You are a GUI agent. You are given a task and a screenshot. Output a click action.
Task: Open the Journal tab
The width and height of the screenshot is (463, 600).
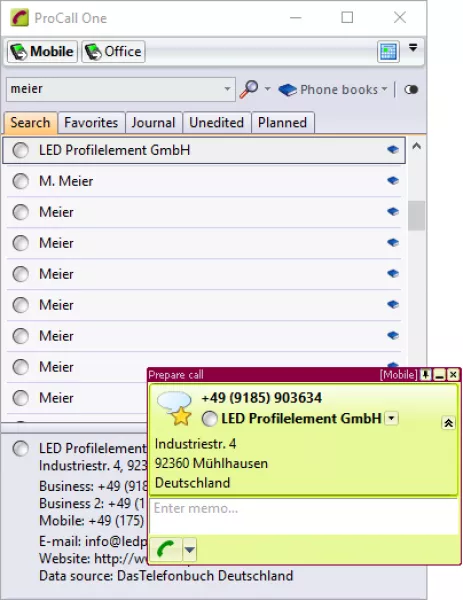coord(153,123)
